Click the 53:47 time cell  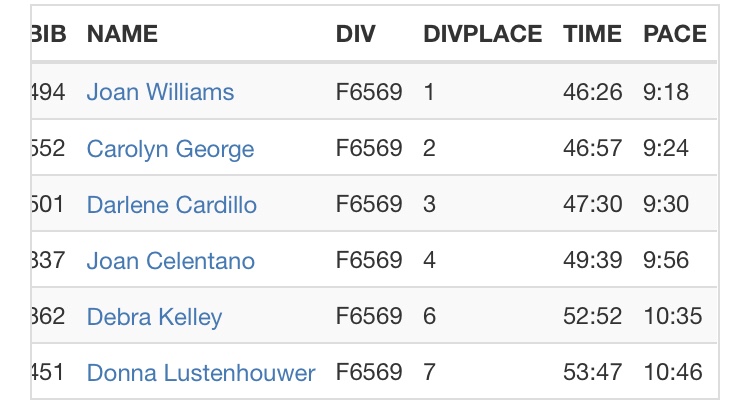590,373
